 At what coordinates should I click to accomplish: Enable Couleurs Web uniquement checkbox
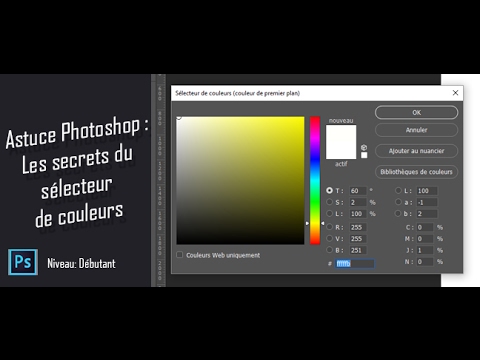(x=180, y=255)
